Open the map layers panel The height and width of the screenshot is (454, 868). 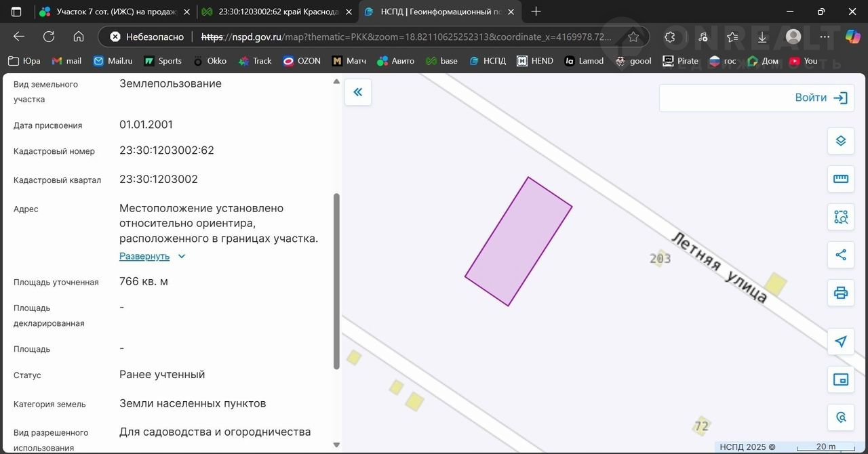pos(841,141)
